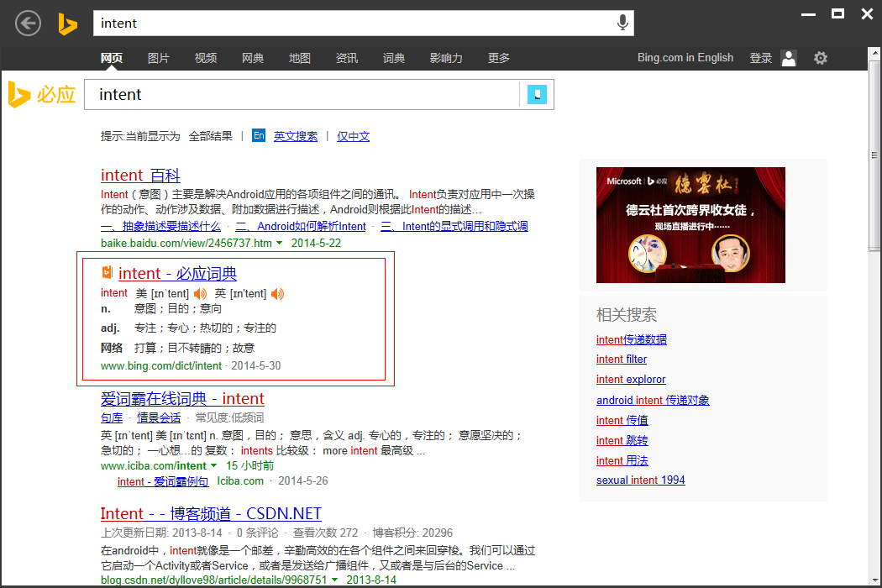882x588 pixels.
Task: Expand the blog.csdn.net result dropdown arrow
Action: [x=334, y=580]
